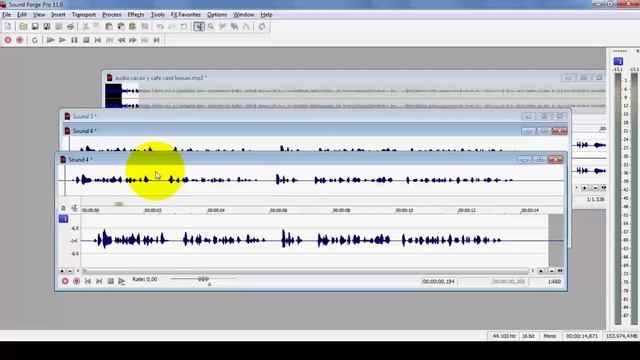The image size is (640, 360).
Task: Go to End in main transport bar
Action: [x=156, y=40]
